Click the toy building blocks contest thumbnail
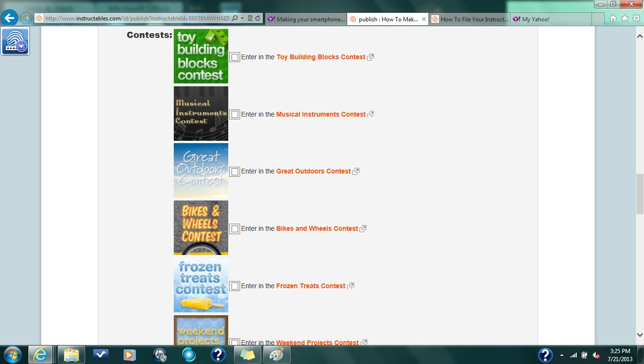 pyautogui.click(x=201, y=56)
